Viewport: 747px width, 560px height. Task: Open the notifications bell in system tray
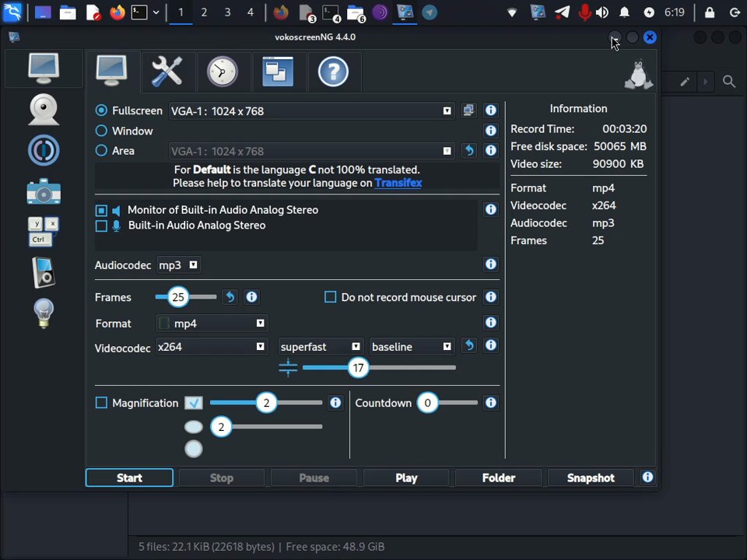624,12
